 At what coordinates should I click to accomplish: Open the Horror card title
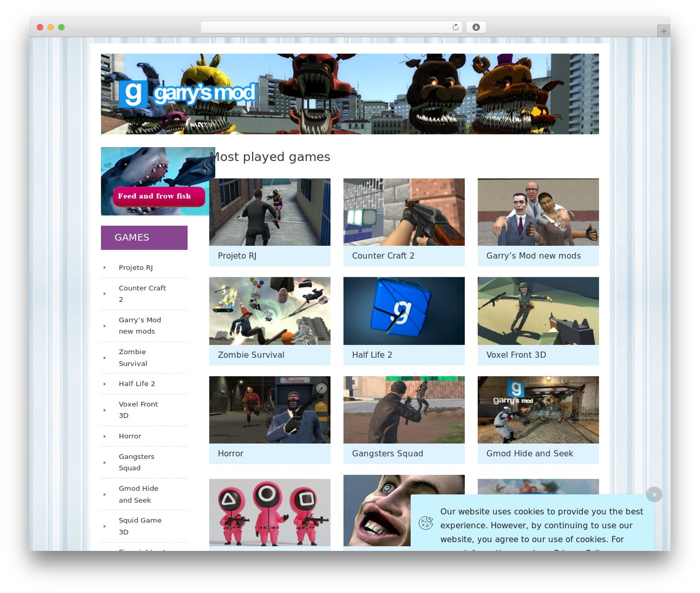click(230, 454)
